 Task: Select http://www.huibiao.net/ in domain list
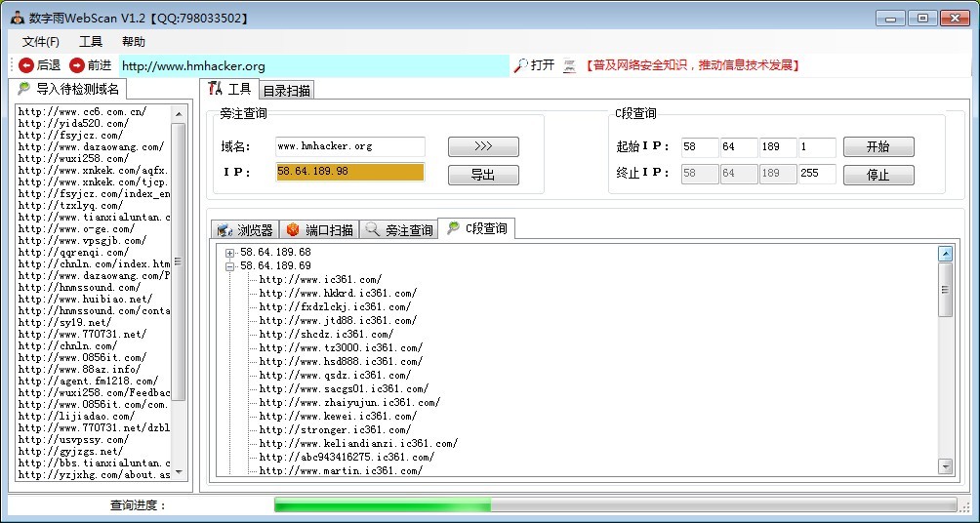tap(85, 300)
